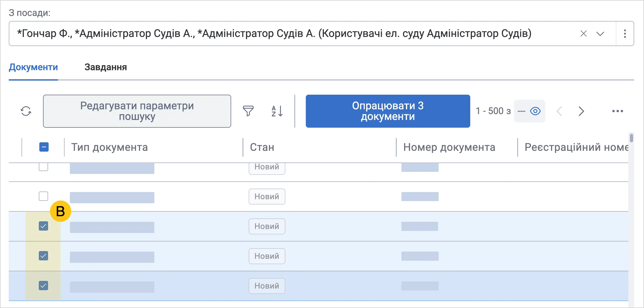Clear selected positions with the X icon
Image resolution: width=644 pixels, height=308 pixels.
point(583,34)
